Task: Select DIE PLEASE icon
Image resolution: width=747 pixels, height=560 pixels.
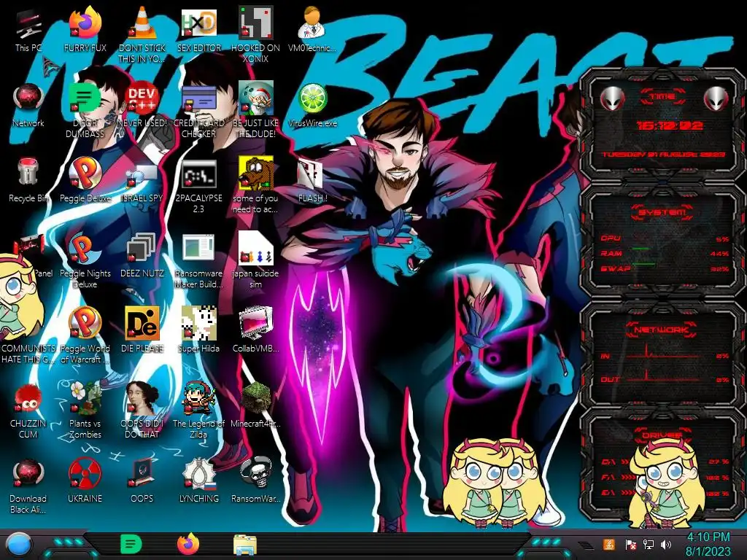Action: (142, 330)
